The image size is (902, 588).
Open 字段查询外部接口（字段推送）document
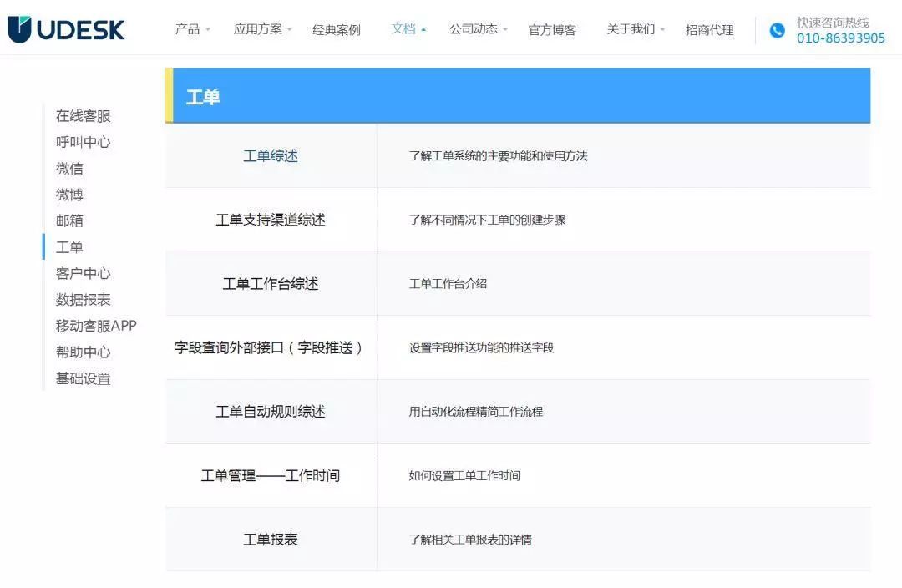tap(271, 347)
